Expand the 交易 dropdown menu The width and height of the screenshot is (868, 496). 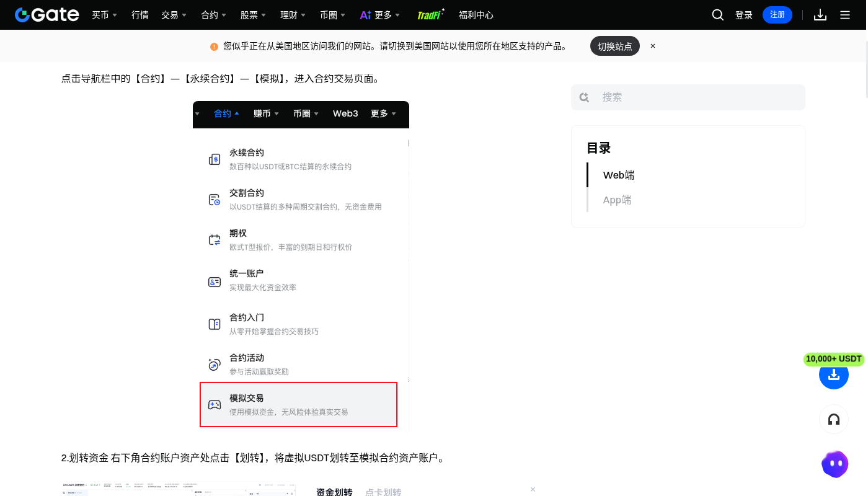pos(174,15)
